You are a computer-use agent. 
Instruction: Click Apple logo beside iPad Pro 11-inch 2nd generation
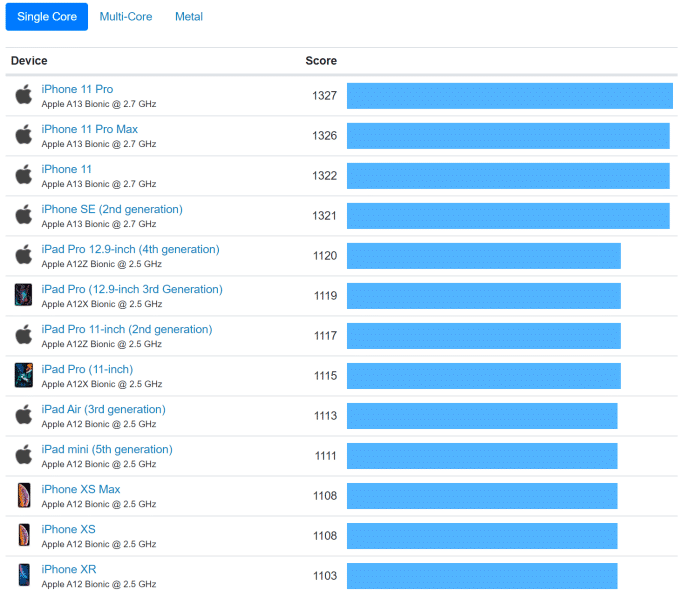tap(24, 334)
